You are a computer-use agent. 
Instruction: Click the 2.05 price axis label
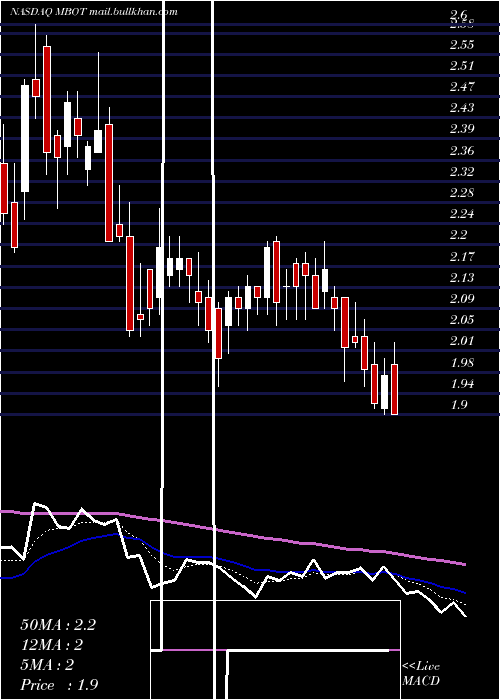coord(462,320)
